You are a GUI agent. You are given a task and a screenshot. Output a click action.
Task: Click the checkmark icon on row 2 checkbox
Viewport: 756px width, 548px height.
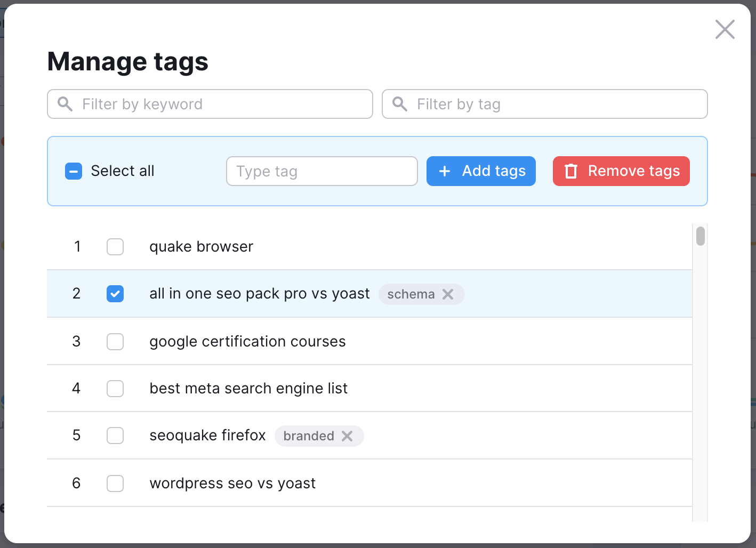[x=115, y=294]
